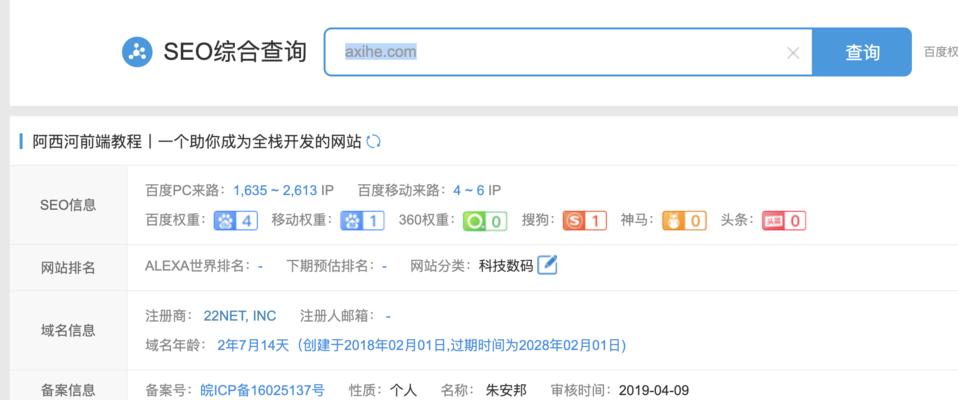Open the 搜狗 weight badge showing 1

click(x=585, y=220)
